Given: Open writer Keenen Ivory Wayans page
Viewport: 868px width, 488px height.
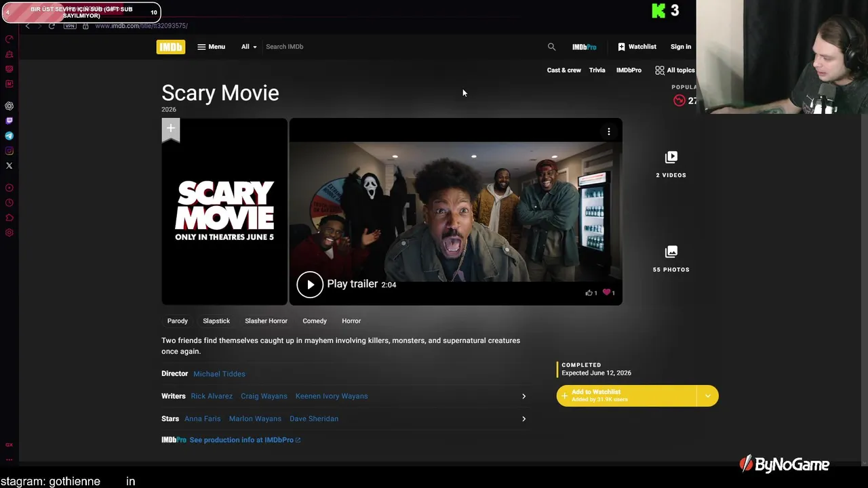Looking at the screenshot, I should click(x=332, y=396).
